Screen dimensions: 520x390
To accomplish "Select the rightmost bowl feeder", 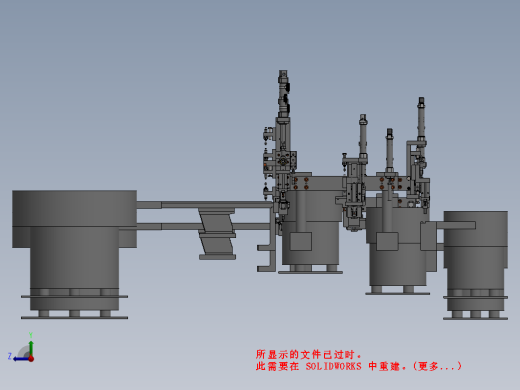I will click(x=476, y=265).
